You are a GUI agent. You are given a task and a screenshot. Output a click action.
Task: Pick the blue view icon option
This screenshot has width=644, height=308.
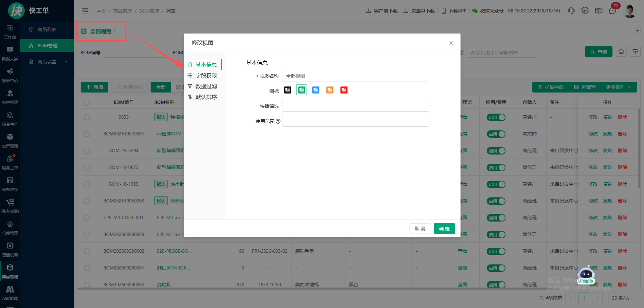(316, 90)
